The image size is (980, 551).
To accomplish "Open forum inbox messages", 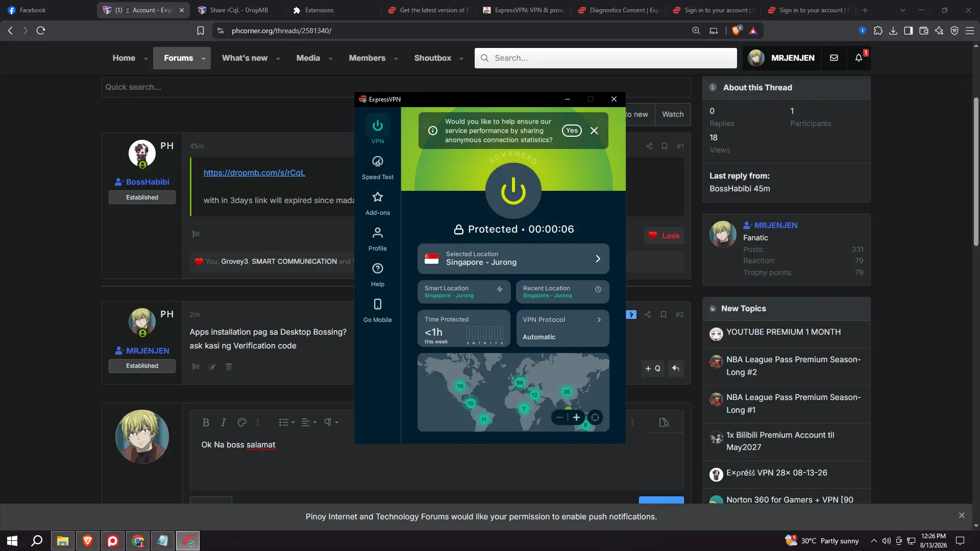I will pos(834,58).
